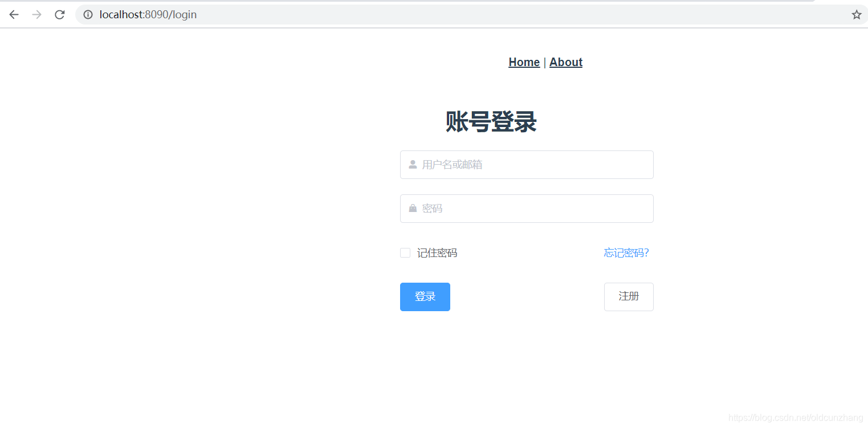The image size is (868, 428).
Task: Click the site info icon in address bar
Action: [x=87, y=14]
